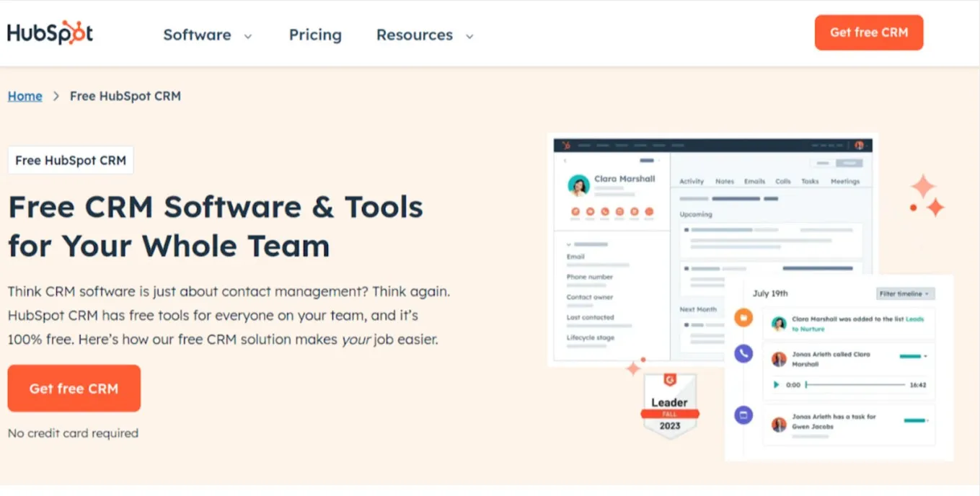Viewport: 980px width, 496px height.
Task: Click the purple phone call timeline icon
Action: [x=743, y=353]
